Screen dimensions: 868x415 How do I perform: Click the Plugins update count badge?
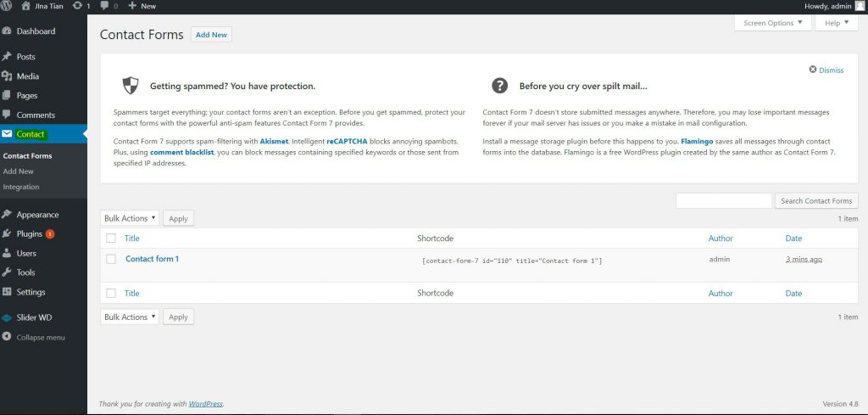click(x=50, y=234)
